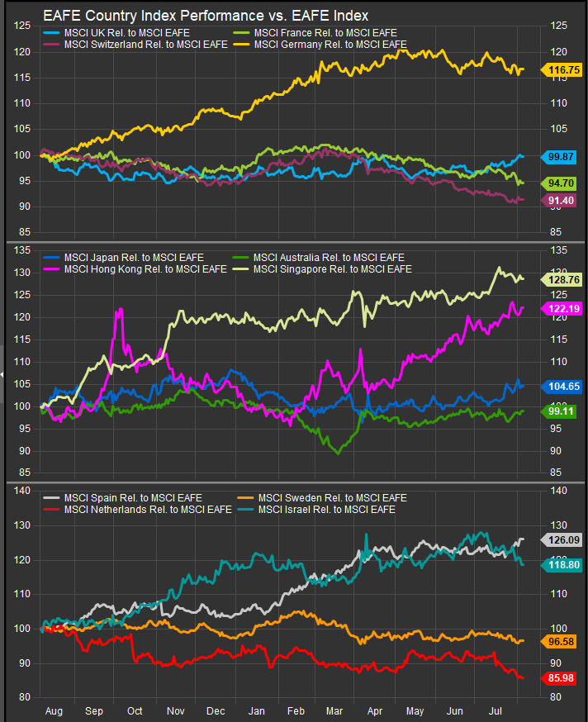Click the MSCI Hong Kong magenta legend swatch
The height and width of the screenshot is (722, 588).
coord(52,269)
